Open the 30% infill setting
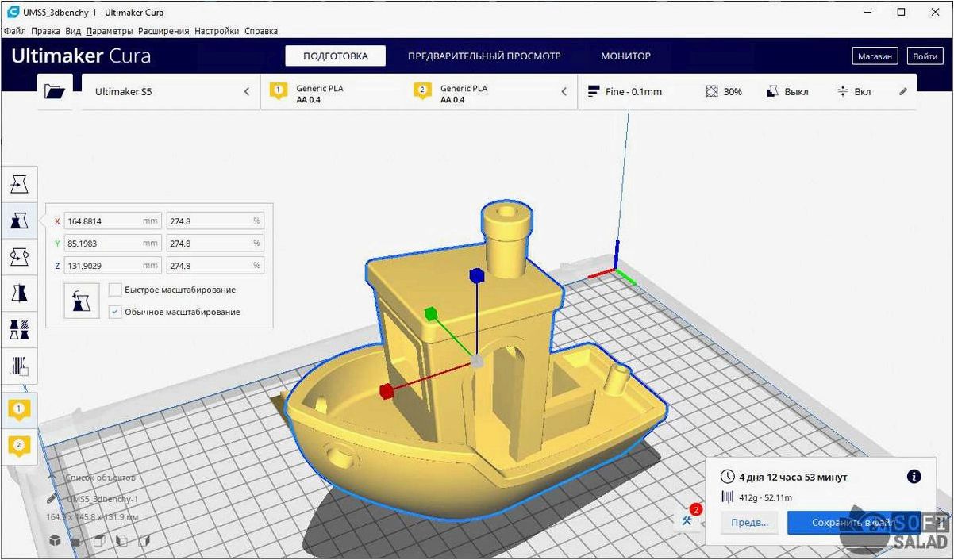This screenshot has height=560, width=954. [724, 92]
